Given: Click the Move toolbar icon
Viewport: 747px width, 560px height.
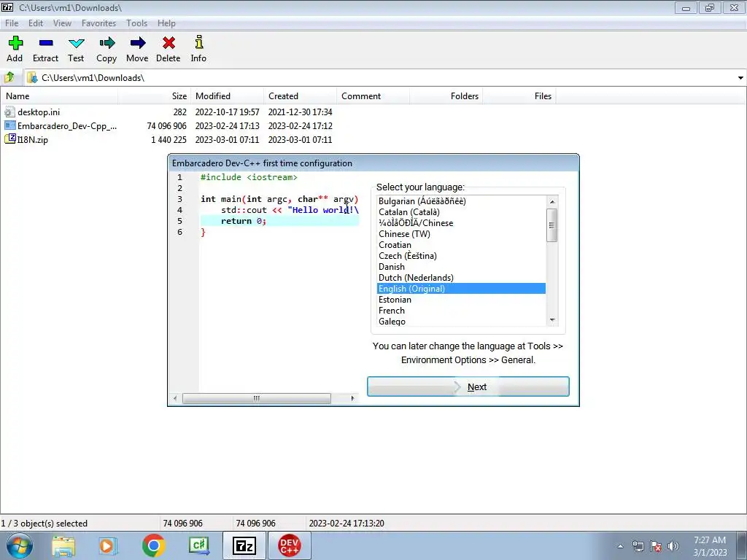Looking at the screenshot, I should click(137, 43).
